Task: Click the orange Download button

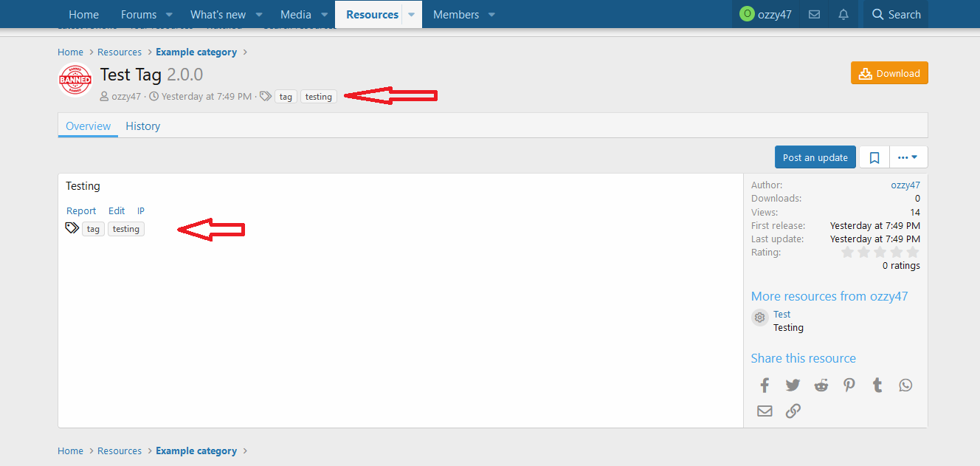Action: click(889, 73)
